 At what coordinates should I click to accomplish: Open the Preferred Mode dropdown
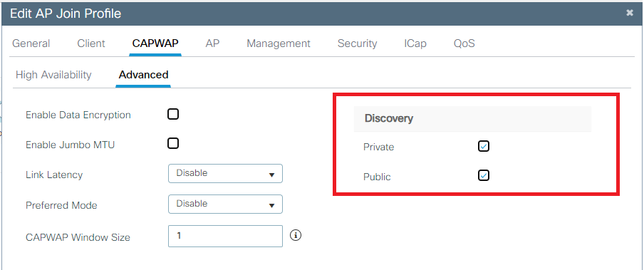(x=226, y=204)
